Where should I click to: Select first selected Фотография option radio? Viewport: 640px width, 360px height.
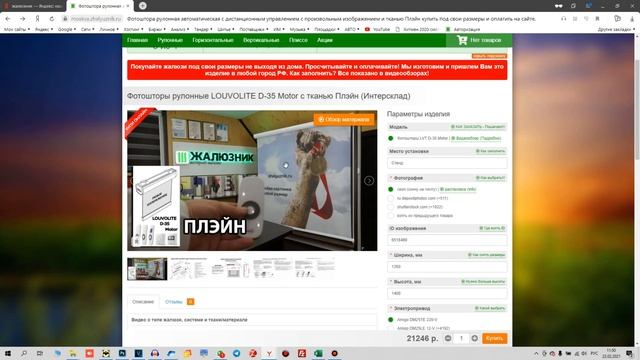[390, 189]
